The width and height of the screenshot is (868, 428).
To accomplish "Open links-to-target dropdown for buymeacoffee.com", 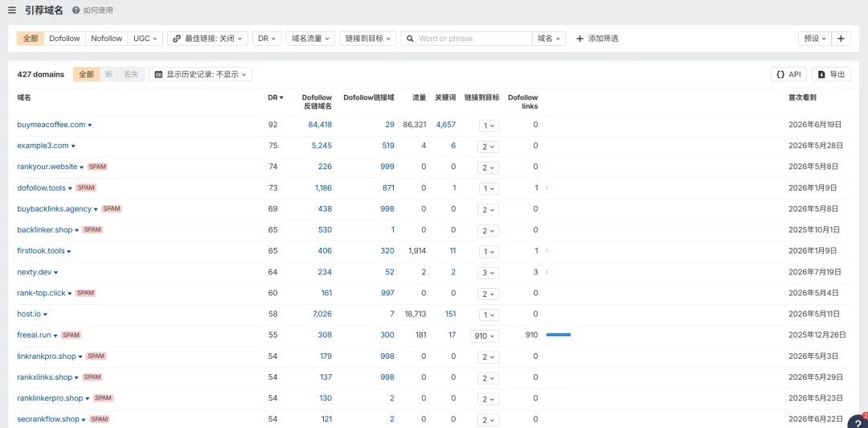I will click(489, 126).
